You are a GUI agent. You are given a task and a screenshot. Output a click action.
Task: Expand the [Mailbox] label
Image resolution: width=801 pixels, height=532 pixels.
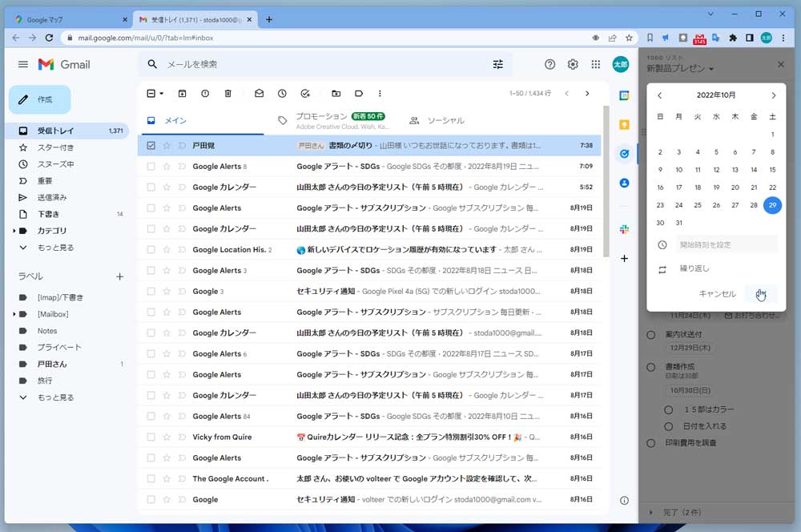click(14, 314)
